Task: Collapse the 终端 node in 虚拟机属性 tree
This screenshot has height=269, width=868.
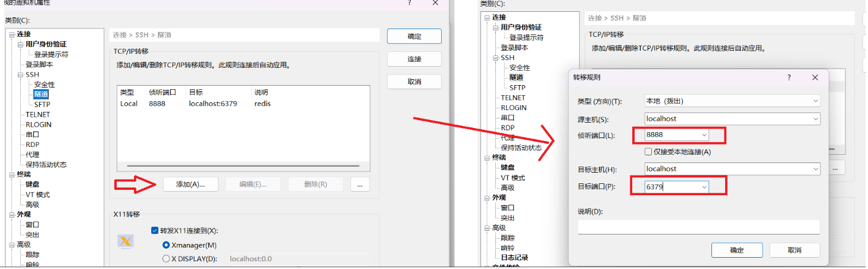Action: click(11, 174)
